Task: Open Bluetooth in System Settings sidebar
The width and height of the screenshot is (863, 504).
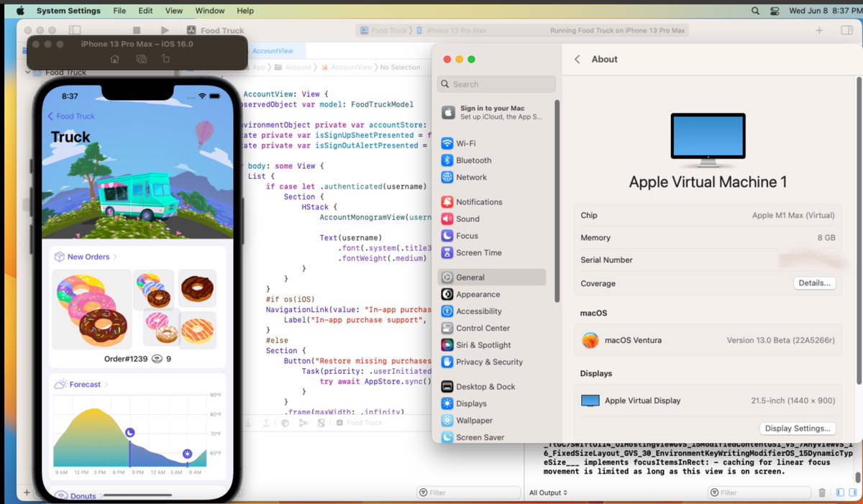Action: (x=493, y=160)
